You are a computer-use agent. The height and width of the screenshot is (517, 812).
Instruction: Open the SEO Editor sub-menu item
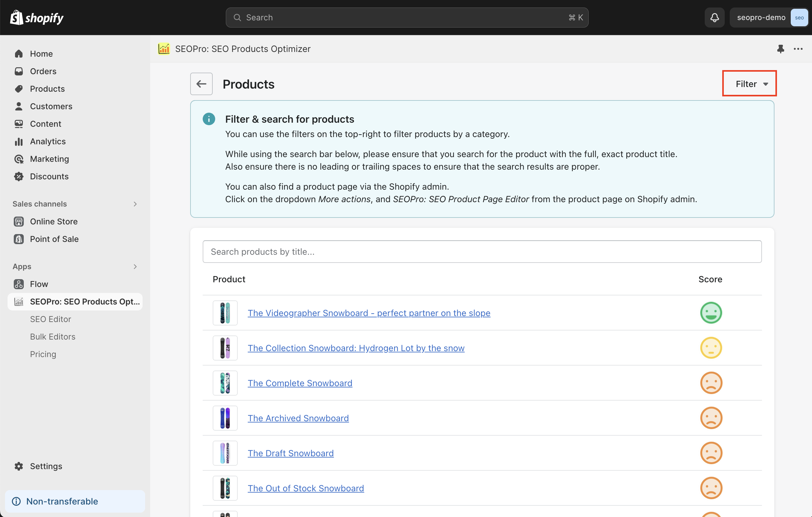[51, 319]
